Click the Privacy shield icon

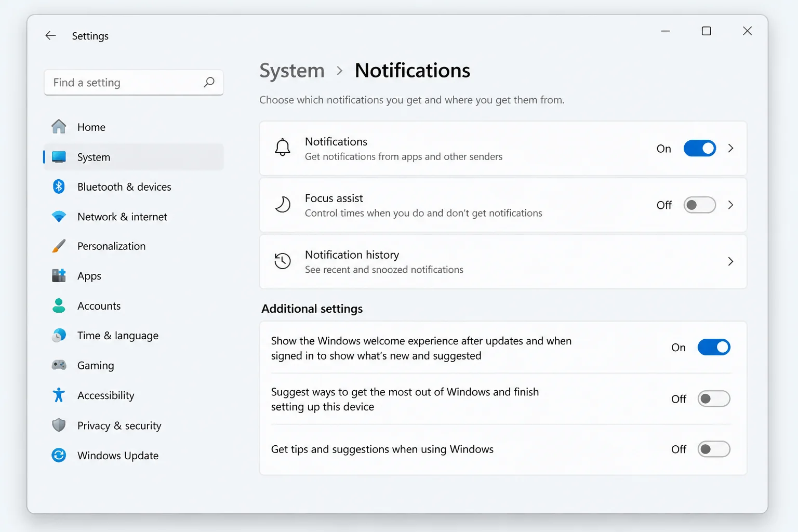point(59,425)
